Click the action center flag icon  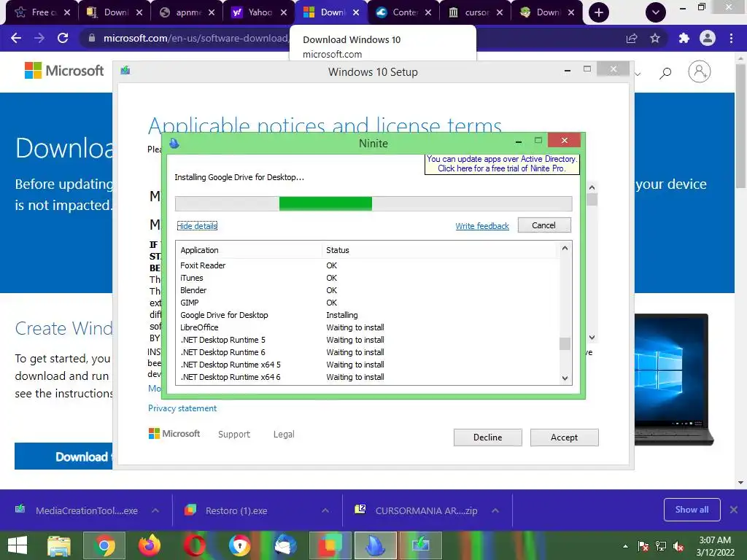coord(643,546)
